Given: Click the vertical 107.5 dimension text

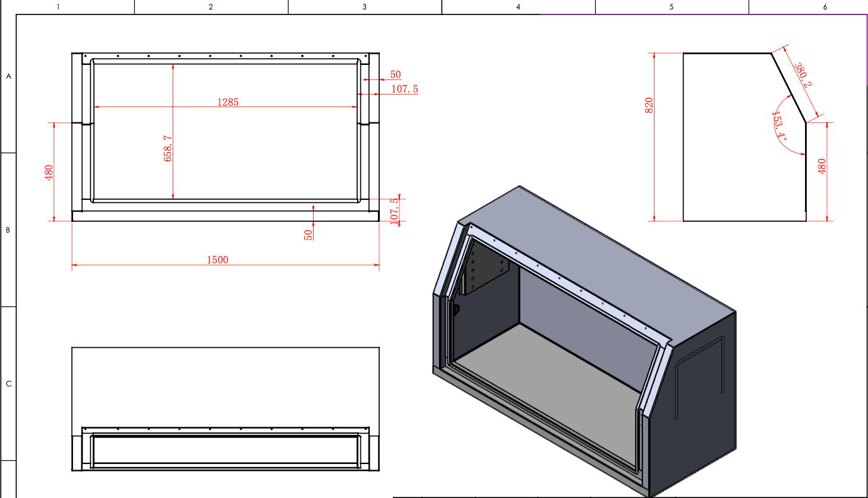Looking at the screenshot, I should pyautogui.click(x=394, y=211).
